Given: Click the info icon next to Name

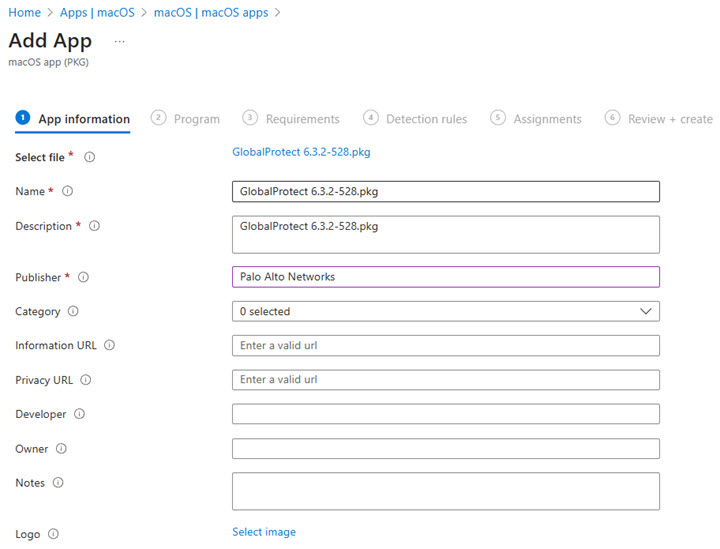Looking at the screenshot, I should [68, 191].
